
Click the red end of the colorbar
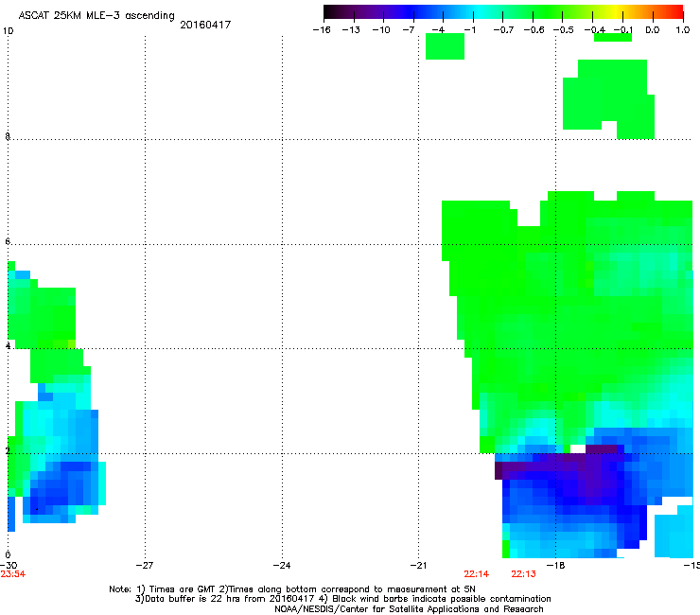point(676,11)
